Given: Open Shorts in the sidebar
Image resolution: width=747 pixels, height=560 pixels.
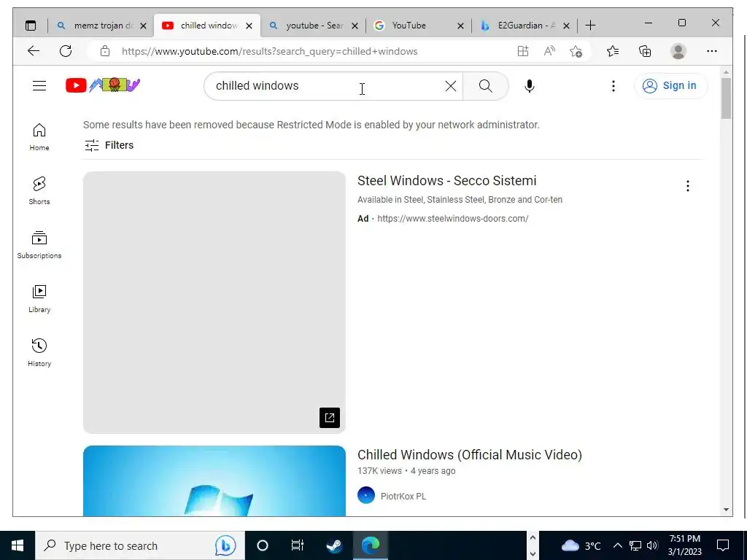Looking at the screenshot, I should [x=39, y=191].
